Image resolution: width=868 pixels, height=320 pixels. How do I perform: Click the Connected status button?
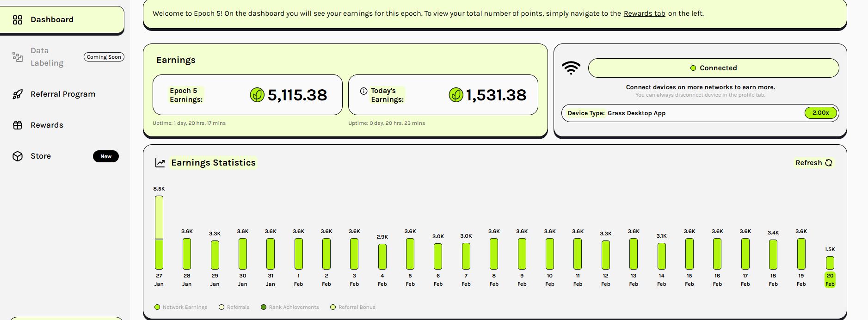point(713,68)
